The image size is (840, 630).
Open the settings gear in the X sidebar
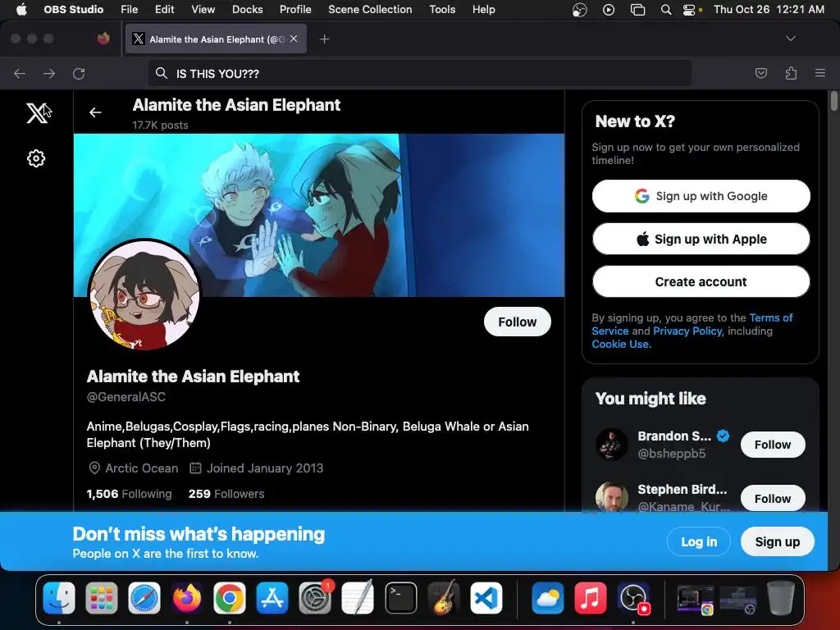point(36,158)
